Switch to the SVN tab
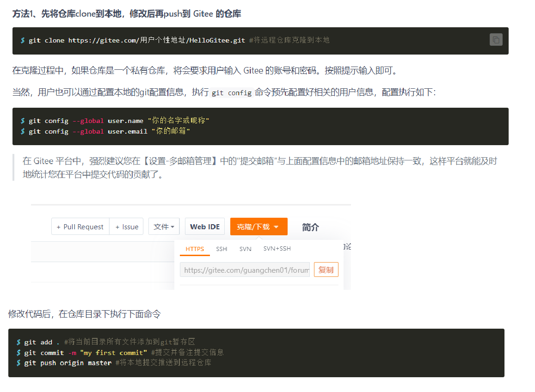 246,249
